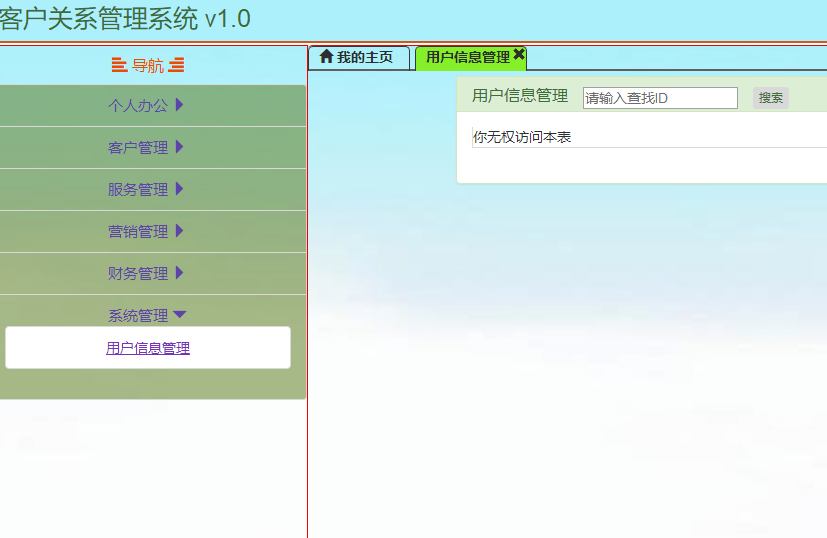Expand the 财务管理 menu arrow
827x538 pixels.
click(x=179, y=273)
